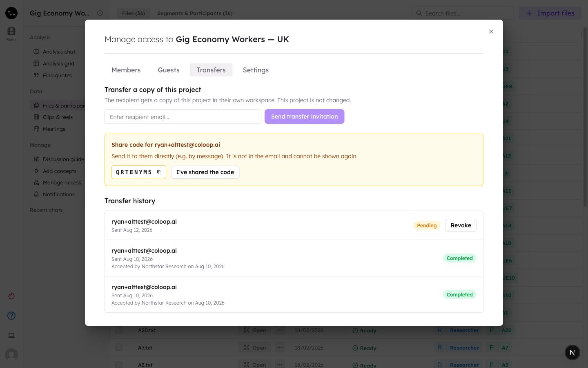Click the Find quotes quote icon
588x368 pixels.
(x=36, y=75)
